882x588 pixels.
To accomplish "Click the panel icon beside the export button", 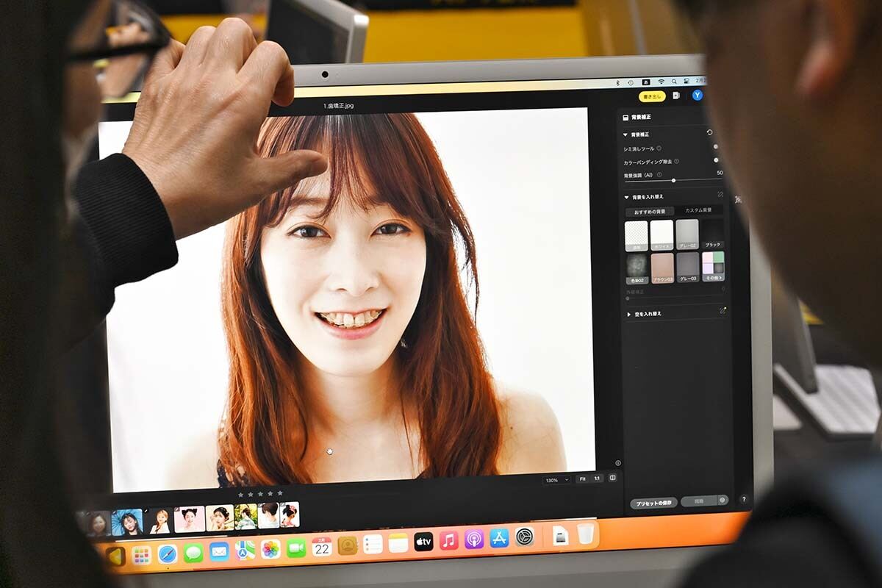I will coord(676,96).
